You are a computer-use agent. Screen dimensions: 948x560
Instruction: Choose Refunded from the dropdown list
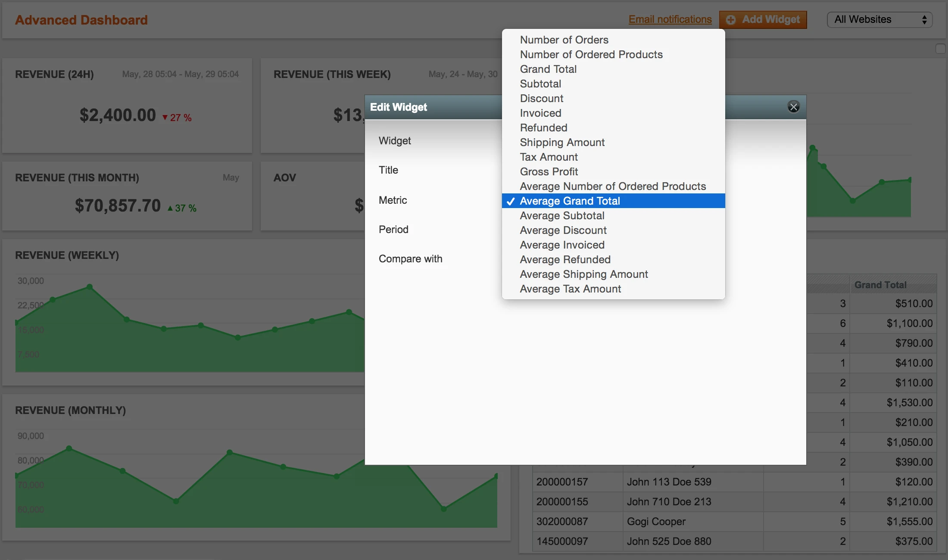coord(543,128)
